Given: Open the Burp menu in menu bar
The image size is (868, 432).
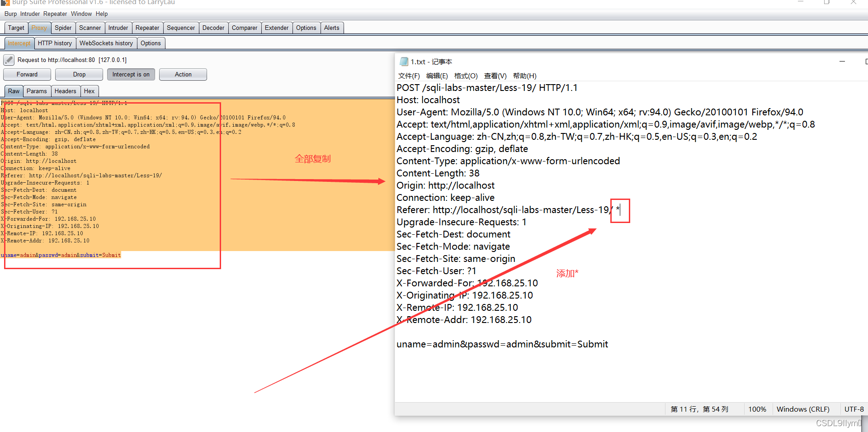Looking at the screenshot, I should (10, 14).
